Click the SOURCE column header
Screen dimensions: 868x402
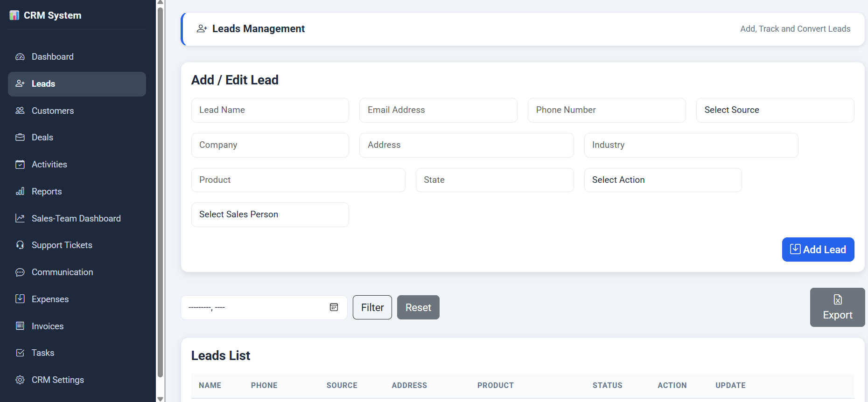coord(342,385)
